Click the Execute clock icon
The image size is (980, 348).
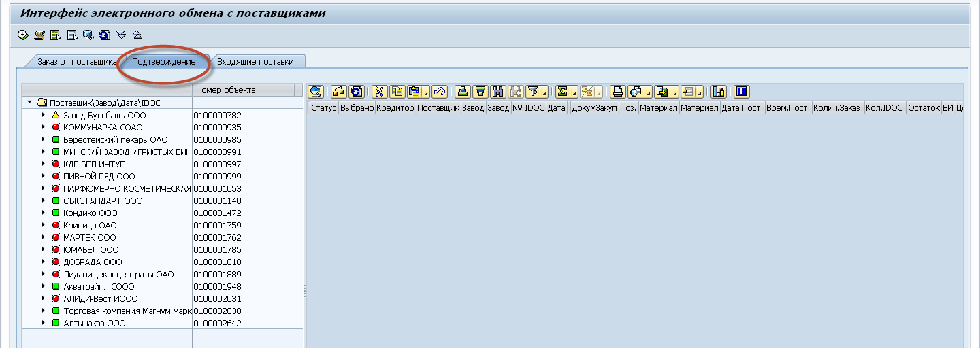[22, 34]
